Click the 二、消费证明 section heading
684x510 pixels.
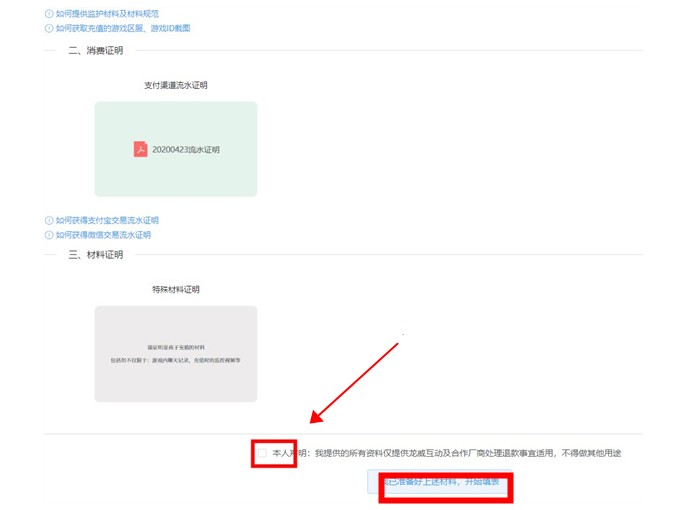pyautogui.click(x=96, y=50)
